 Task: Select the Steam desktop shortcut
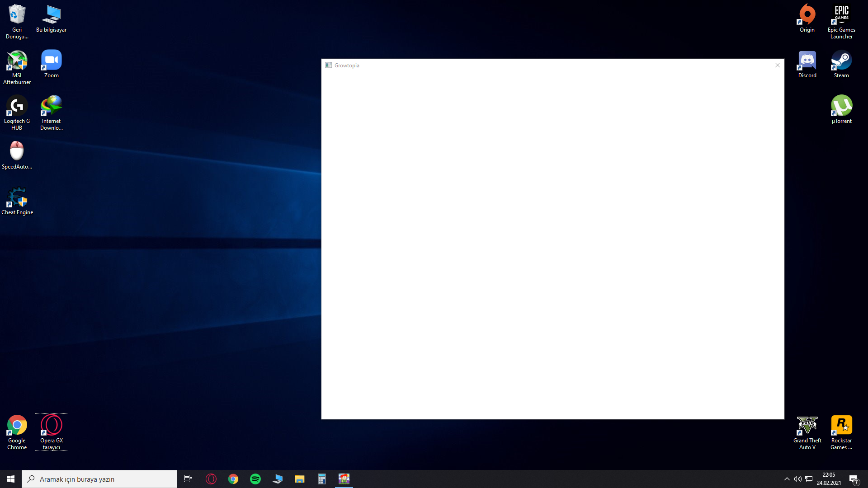pos(841,64)
